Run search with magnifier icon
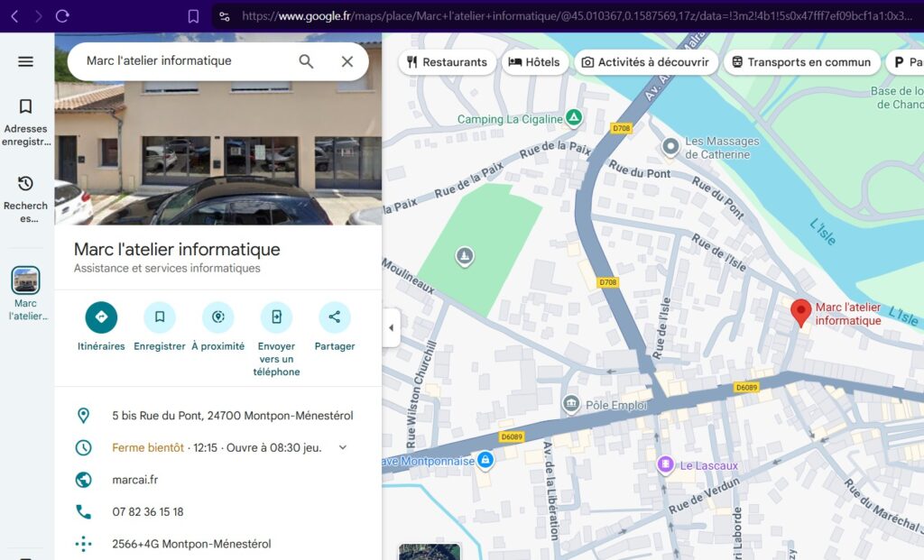 [306, 61]
